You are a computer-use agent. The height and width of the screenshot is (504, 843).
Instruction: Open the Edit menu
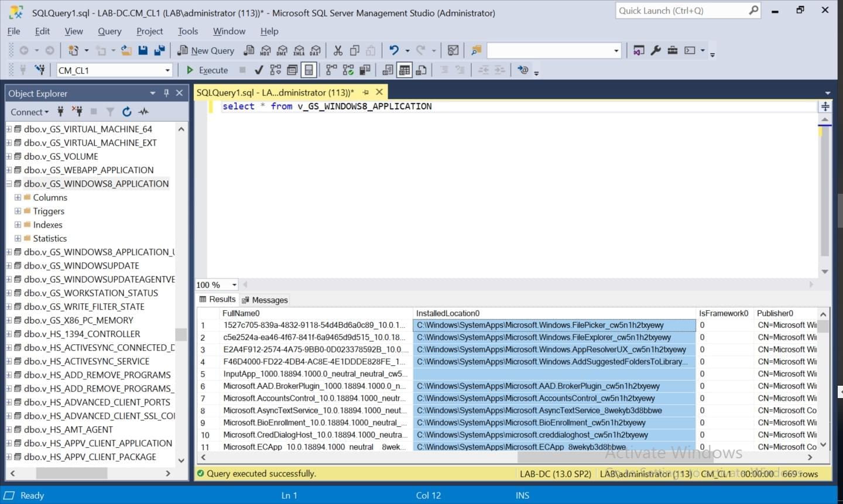tap(42, 31)
